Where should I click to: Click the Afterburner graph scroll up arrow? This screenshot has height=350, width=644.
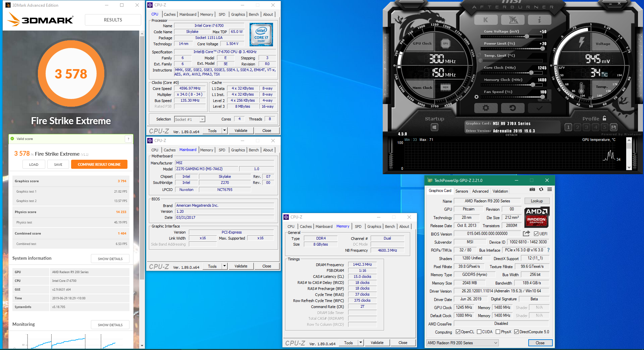pyautogui.click(x=629, y=141)
